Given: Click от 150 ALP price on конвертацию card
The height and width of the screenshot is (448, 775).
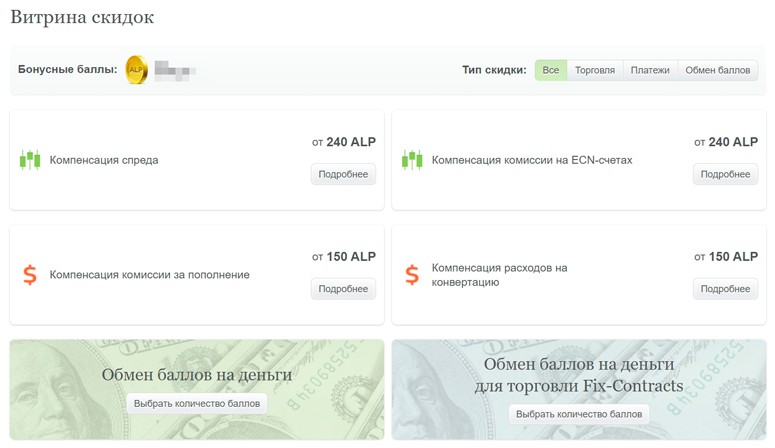Looking at the screenshot, I should (x=726, y=257).
